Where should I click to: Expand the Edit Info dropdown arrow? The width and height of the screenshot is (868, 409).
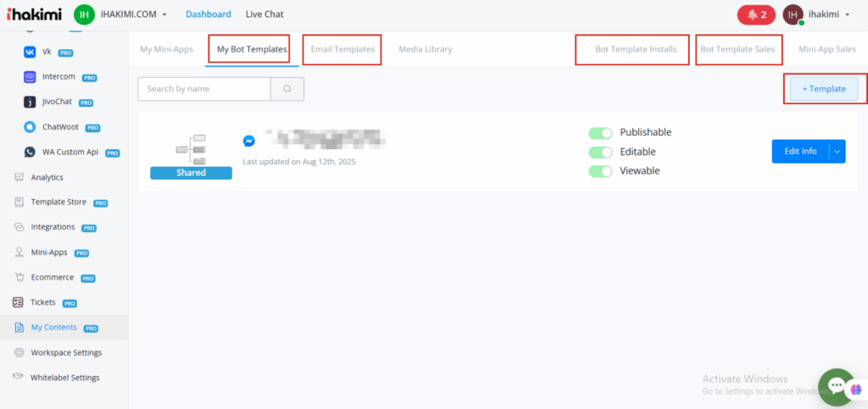[x=837, y=152]
